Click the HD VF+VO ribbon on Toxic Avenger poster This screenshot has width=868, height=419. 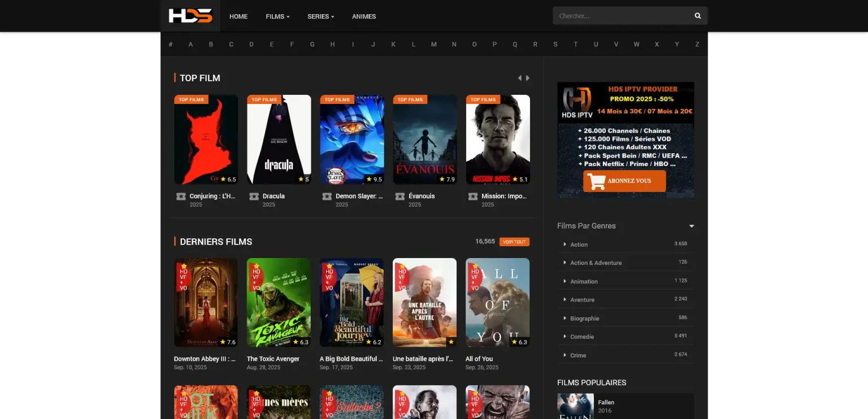[256, 277]
